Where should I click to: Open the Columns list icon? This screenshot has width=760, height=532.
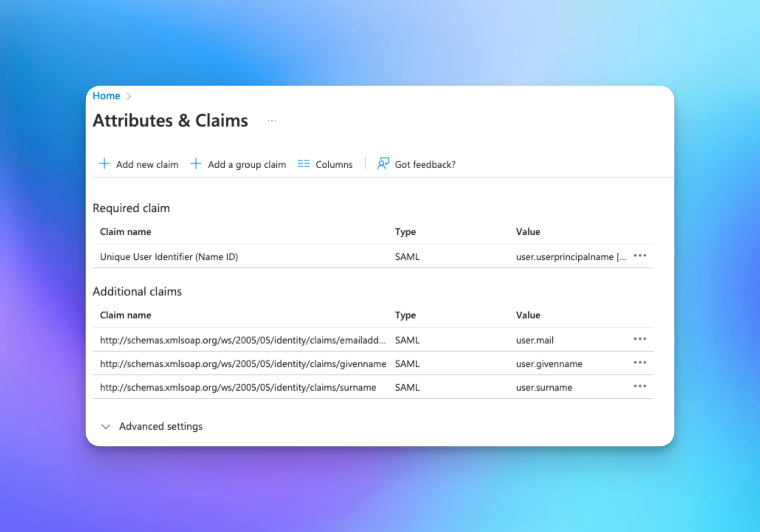point(304,163)
